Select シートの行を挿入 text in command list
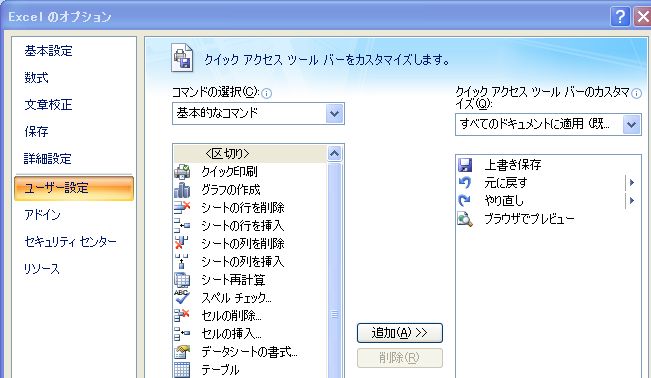 (x=243, y=226)
